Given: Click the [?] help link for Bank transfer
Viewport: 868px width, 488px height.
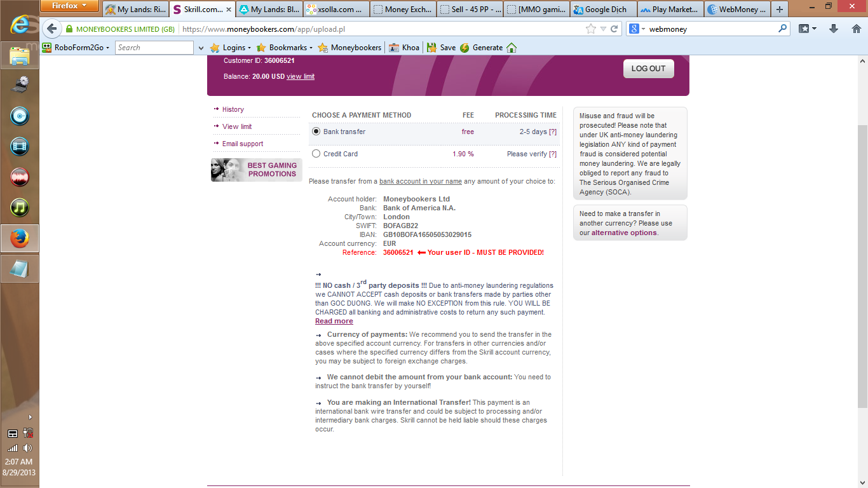Looking at the screenshot, I should click(553, 132).
